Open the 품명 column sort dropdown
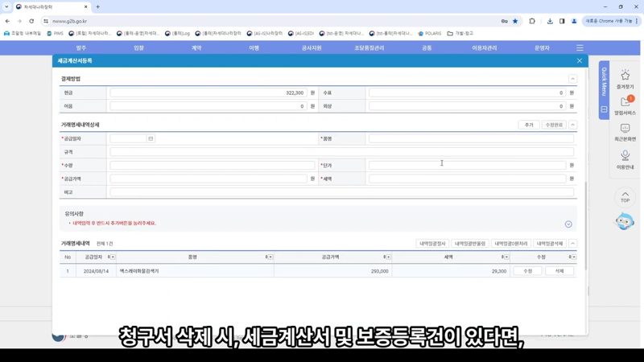Screen dimensions: 644x362 pos(269,257)
